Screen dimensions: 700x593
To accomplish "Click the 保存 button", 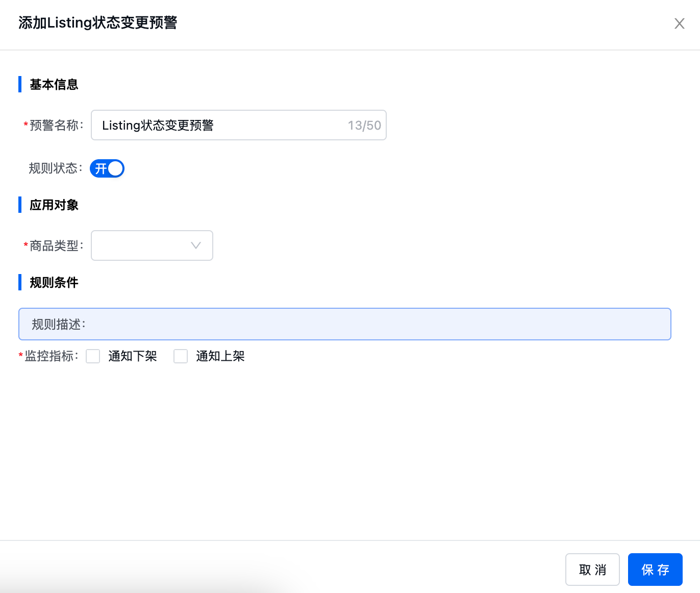I will (x=655, y=570).
